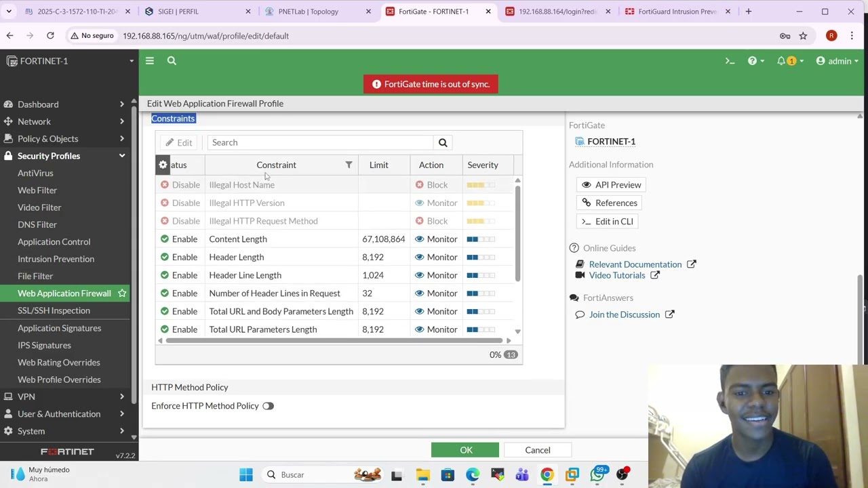Screen dimensions: 868x488
Task: Expand the VPN menu
Action: (x=64, y=396)
